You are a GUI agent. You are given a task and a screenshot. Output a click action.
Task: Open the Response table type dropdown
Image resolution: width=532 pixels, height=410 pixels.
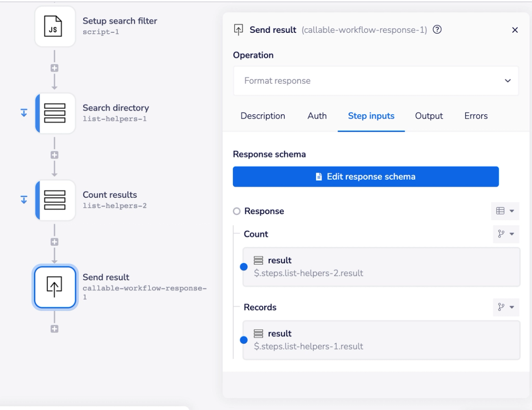505,211
